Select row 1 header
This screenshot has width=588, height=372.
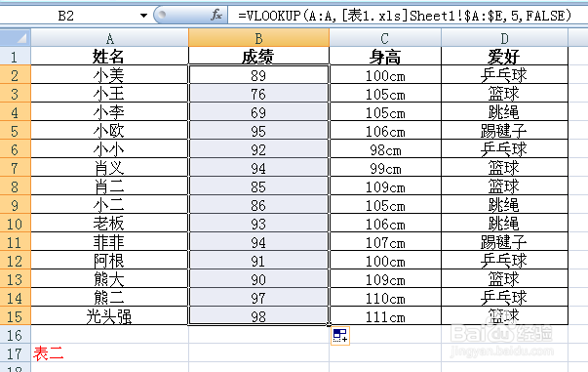point(15,56)
